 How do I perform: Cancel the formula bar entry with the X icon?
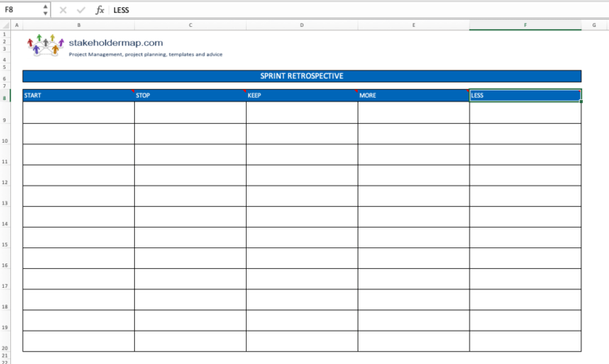(x=63, y=10)
